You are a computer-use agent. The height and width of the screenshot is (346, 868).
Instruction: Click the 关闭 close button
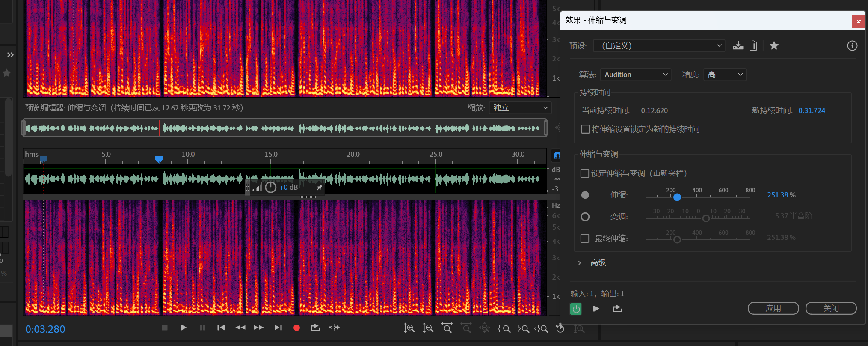click(x=831, y=308)
